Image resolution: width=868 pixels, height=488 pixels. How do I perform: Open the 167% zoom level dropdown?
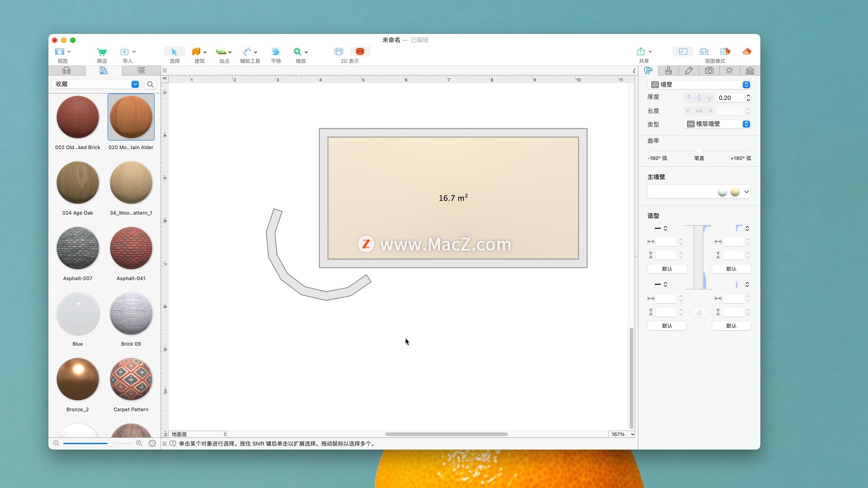tap(622, 434)
